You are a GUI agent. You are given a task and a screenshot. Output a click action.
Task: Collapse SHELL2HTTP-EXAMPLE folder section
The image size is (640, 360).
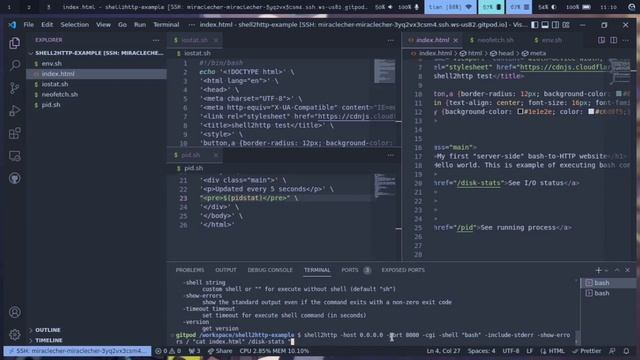point(97,53)
